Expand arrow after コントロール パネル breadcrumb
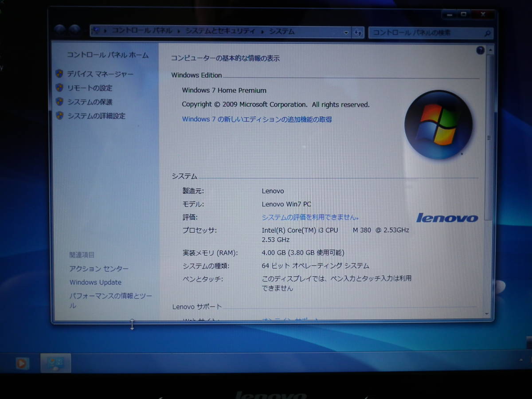Screen dimensions: 532x399 (179, 31)
